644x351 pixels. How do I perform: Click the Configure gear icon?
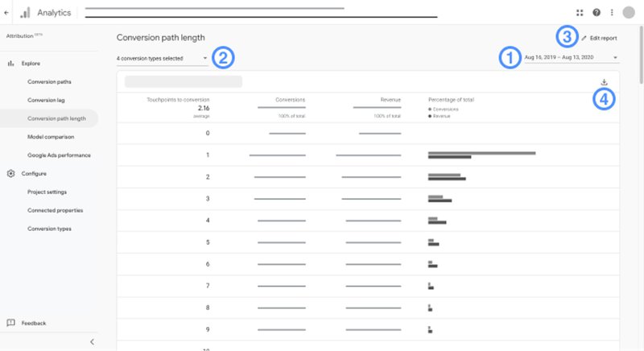click(x=11, y=173)
